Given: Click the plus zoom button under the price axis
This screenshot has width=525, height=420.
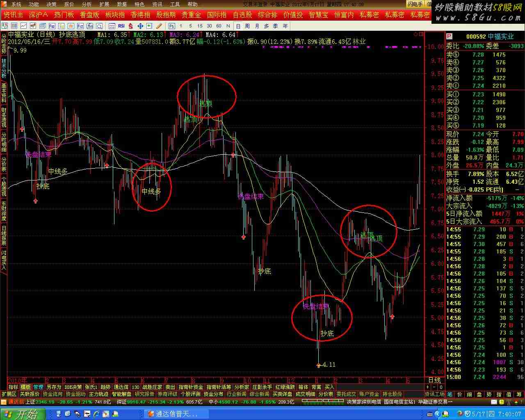Looking at the screenshot, I should pyautogui.click(x=427, y=387).
